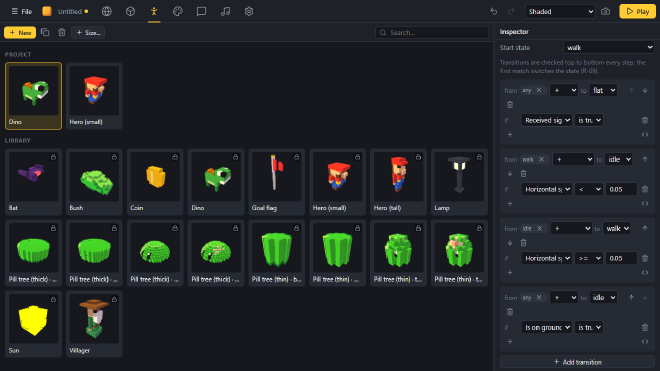Open the '<' comparison operator dropdown
This screenshot has height=371, width=660.
click(589, 189)
